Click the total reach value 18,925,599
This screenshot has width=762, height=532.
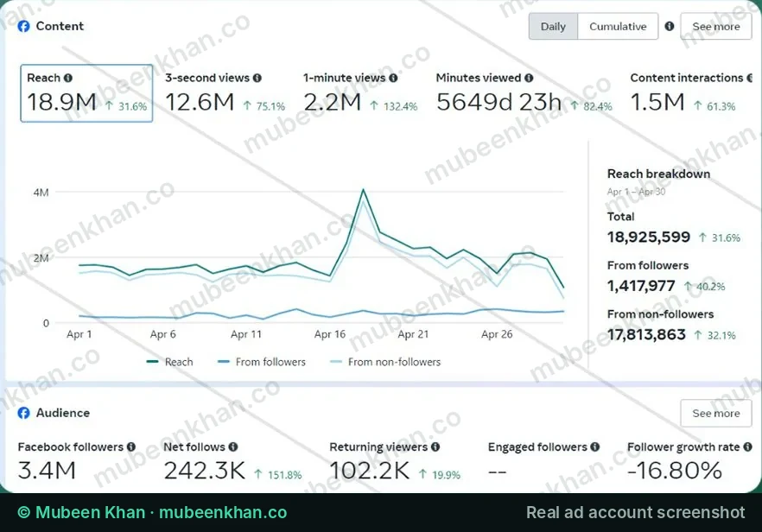coord(648,237)
